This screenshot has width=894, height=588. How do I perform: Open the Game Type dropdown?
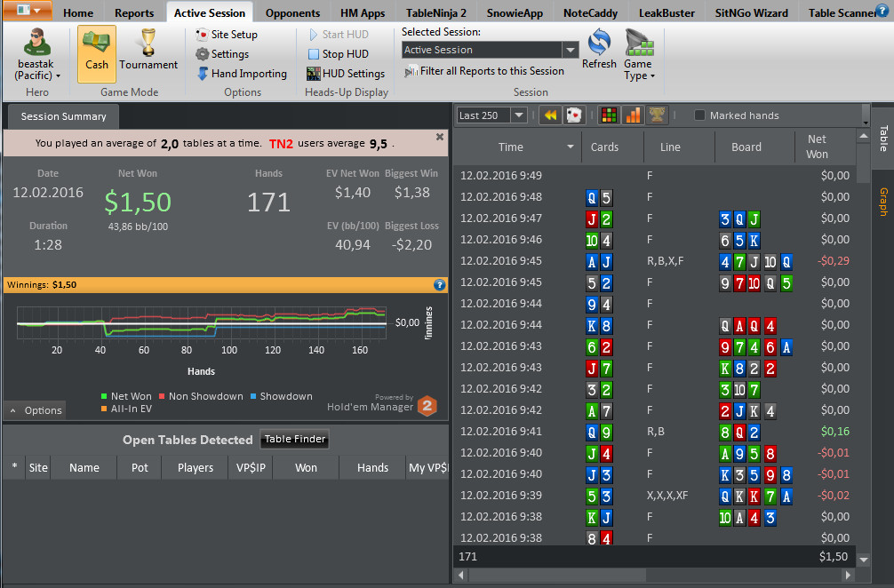(x=639, y=55)
